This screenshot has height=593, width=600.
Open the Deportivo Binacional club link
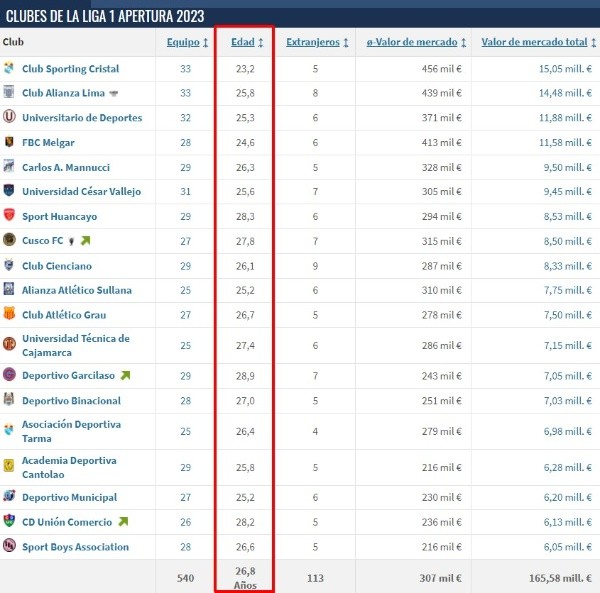71,400
